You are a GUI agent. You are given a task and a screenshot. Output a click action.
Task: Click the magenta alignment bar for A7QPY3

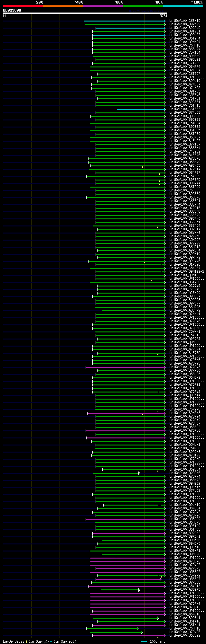tap(126, 367)
